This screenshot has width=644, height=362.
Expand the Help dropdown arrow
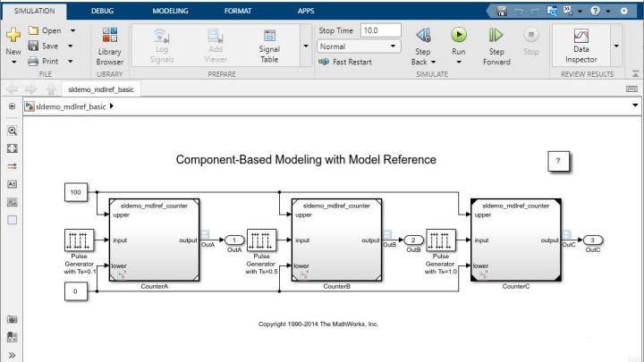[x=608, y=11]
